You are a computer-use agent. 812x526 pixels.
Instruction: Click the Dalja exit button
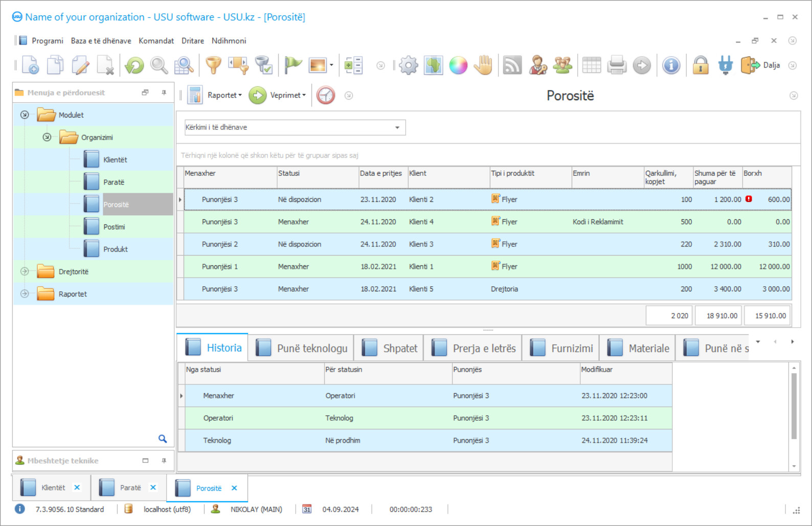(x=761, y=65)
